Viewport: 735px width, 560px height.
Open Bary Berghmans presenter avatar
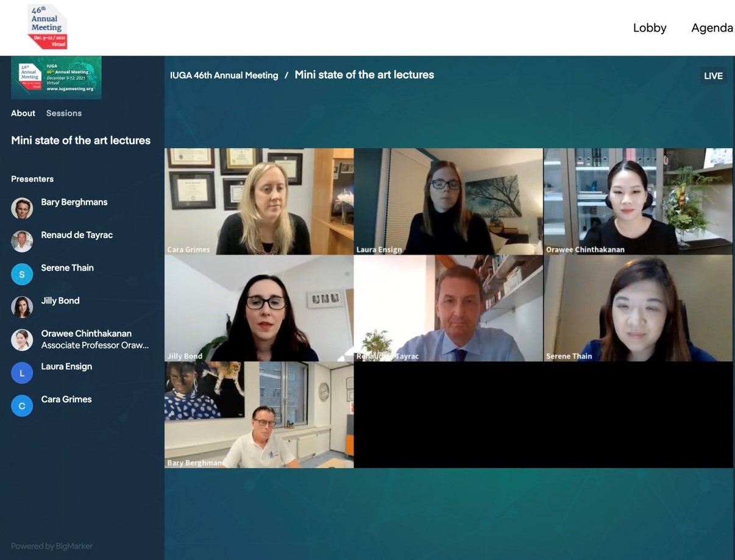point(22,208)
